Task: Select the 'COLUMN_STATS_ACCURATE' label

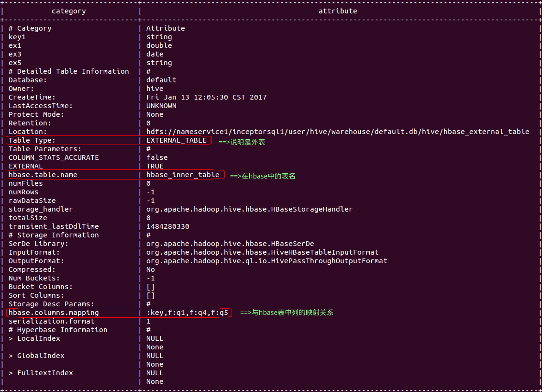Action: 54,158
